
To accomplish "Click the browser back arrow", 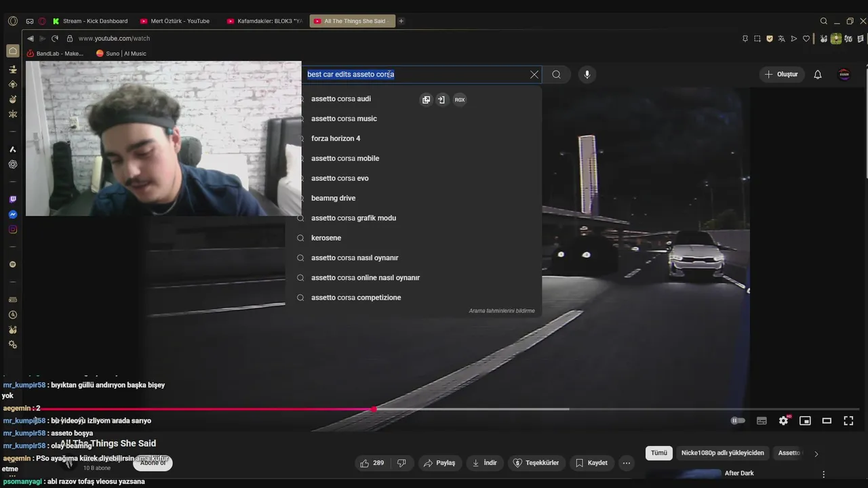I will [30, 39].
